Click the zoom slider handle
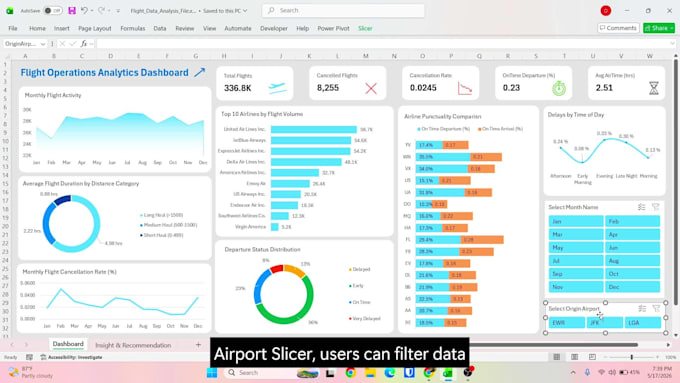This screenshot has width=680, height=383. [x=631, y=357]
